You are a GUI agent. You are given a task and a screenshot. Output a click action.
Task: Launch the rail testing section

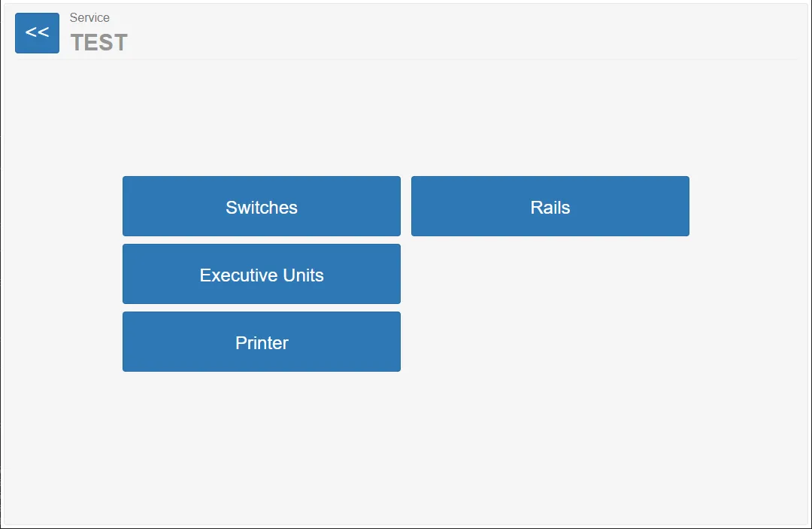coord(550,206)
